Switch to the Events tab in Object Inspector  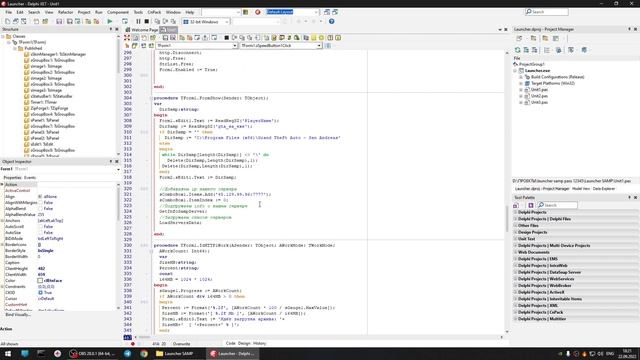tap(30, 178)
